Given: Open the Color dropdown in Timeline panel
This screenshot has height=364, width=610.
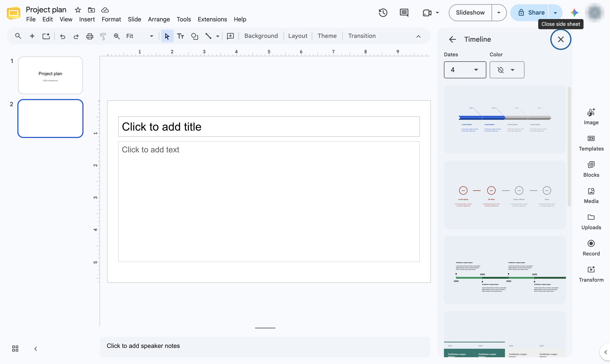Looking at the screenshot, I should click(x=507, y=70).
